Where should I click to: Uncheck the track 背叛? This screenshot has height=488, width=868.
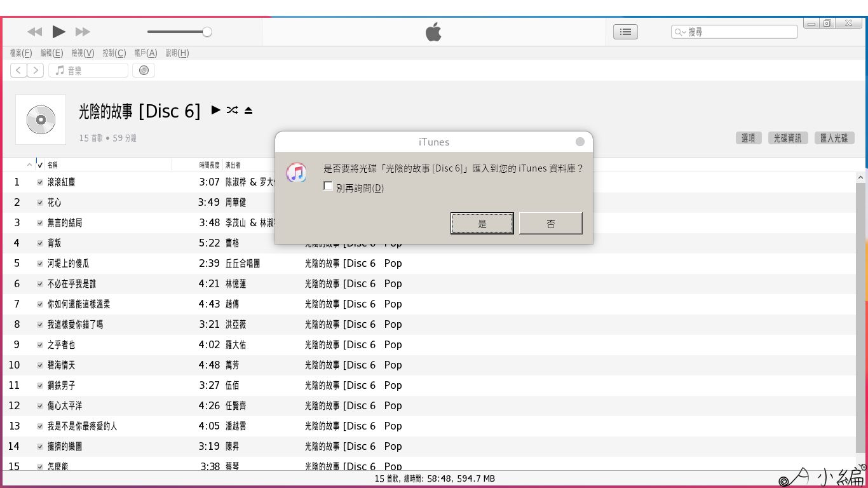click(x=40, y=243)
